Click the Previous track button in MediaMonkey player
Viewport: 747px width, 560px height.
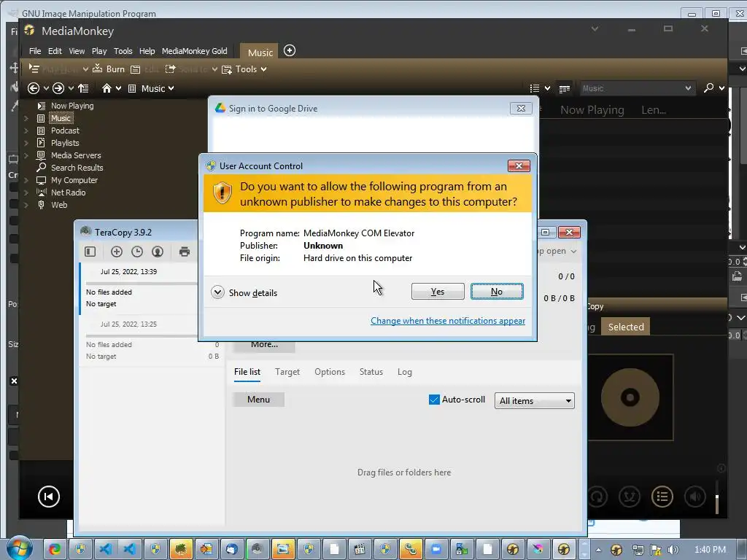pyautogui.click(x=49, y=497)
